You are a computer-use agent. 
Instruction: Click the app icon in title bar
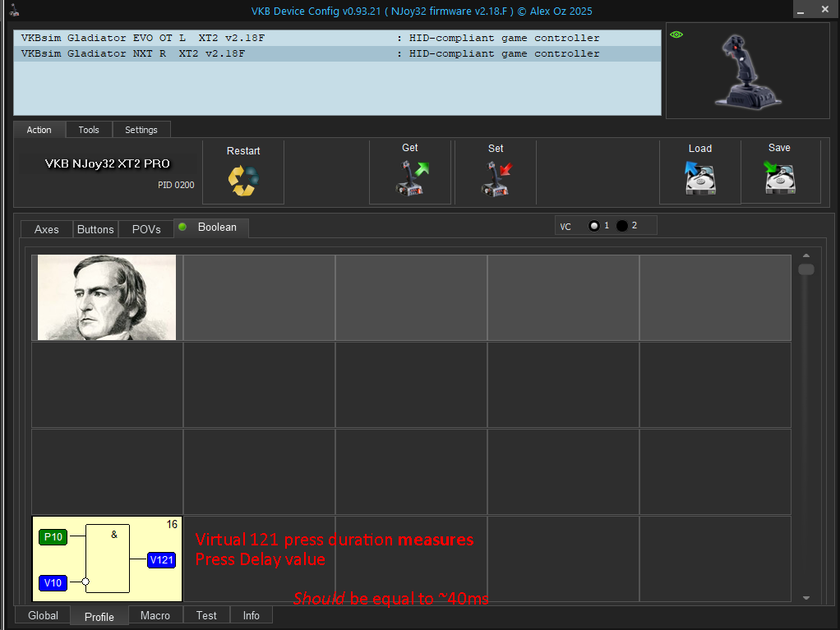[x=15, y=10]
